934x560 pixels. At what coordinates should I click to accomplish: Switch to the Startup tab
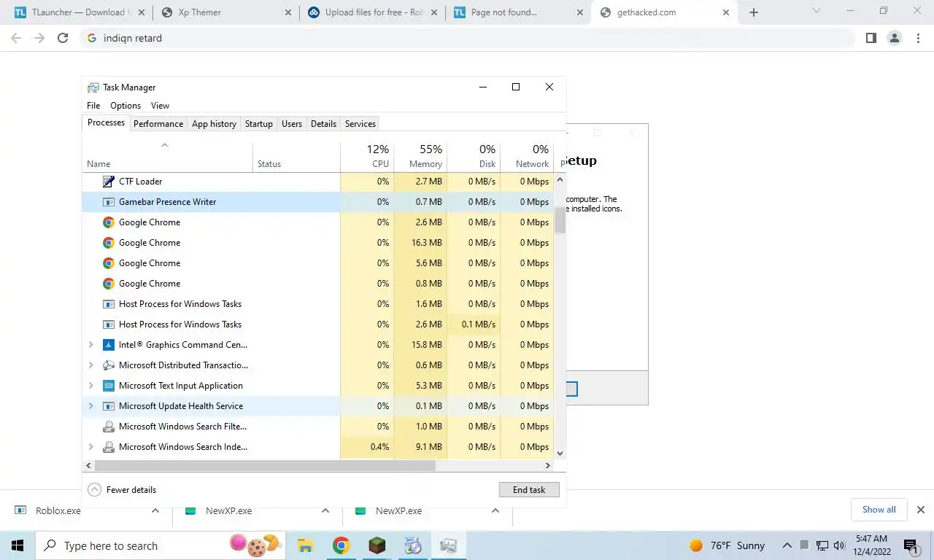point(258,124)
